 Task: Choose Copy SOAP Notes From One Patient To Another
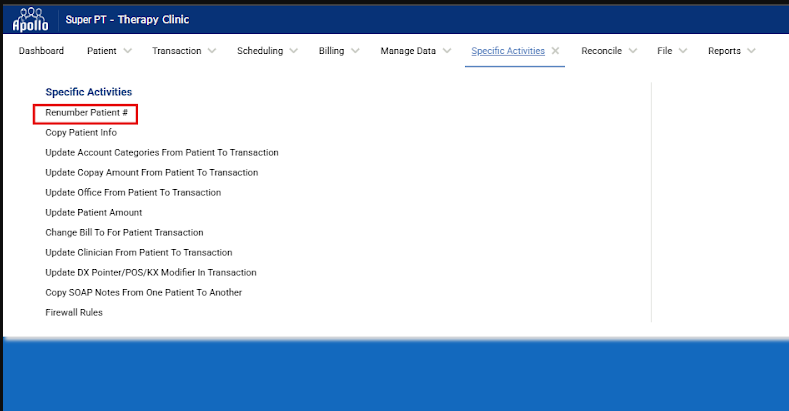pos(143,293)
